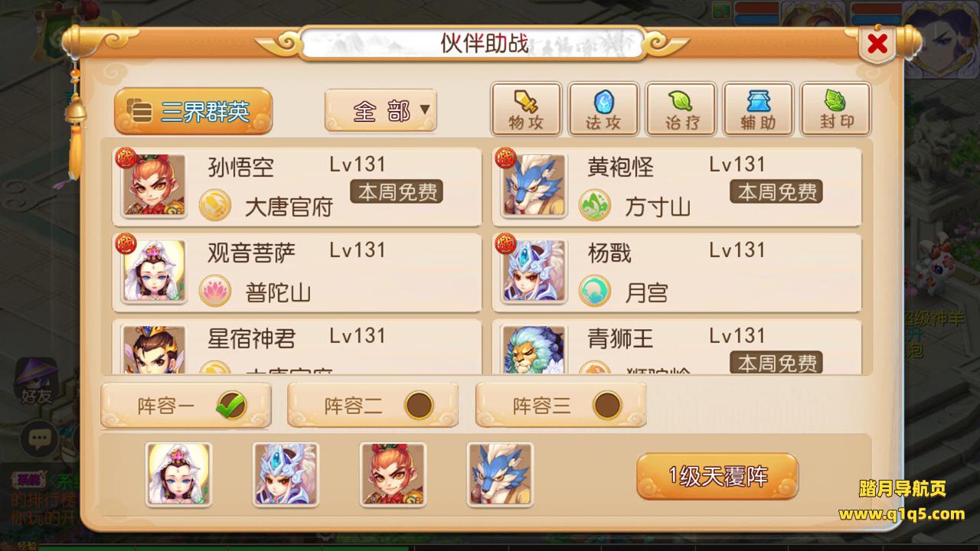Select the 观音菩萨 companion entry
Viewport: 980px width, 551px height.
coord(297,272)
